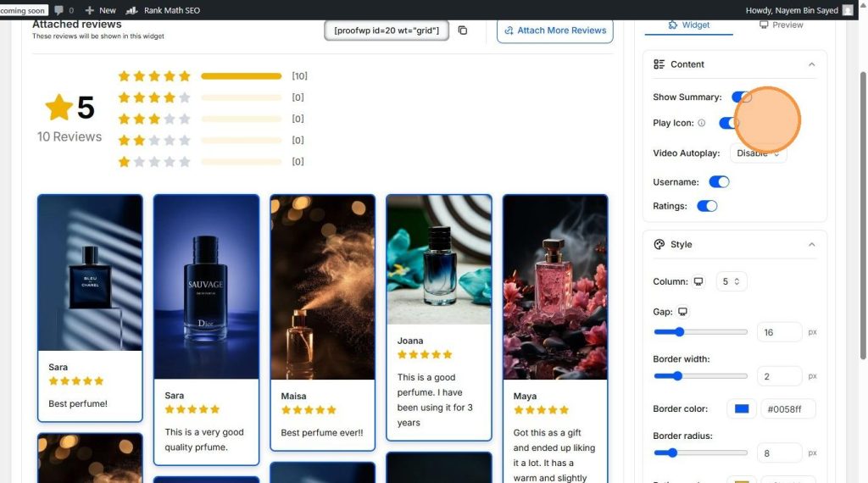Image resolution: width=868 pixels, height=483 pixels.
Task: Click the star rating under Joana
Action: point(425,355)
